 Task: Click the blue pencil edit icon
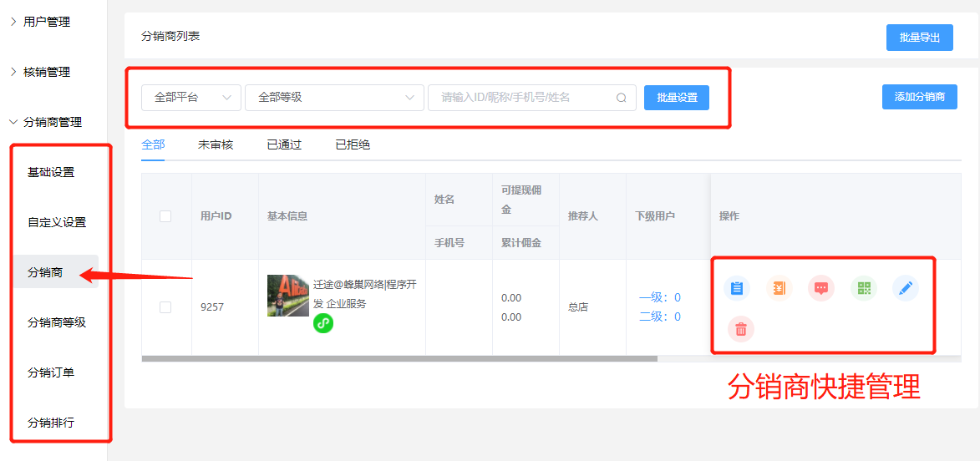pyautogui.click(x=906, y=288)
